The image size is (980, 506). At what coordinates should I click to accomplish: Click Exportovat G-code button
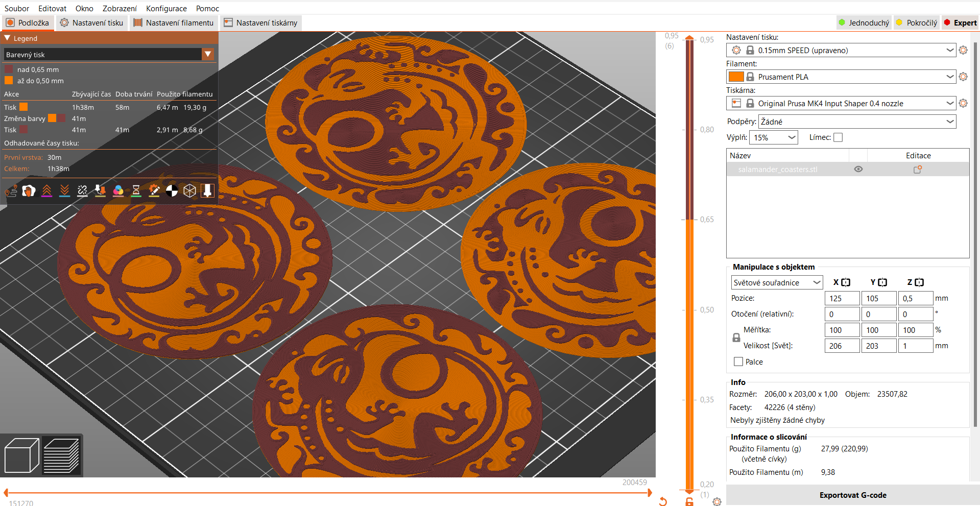point(853,495)
